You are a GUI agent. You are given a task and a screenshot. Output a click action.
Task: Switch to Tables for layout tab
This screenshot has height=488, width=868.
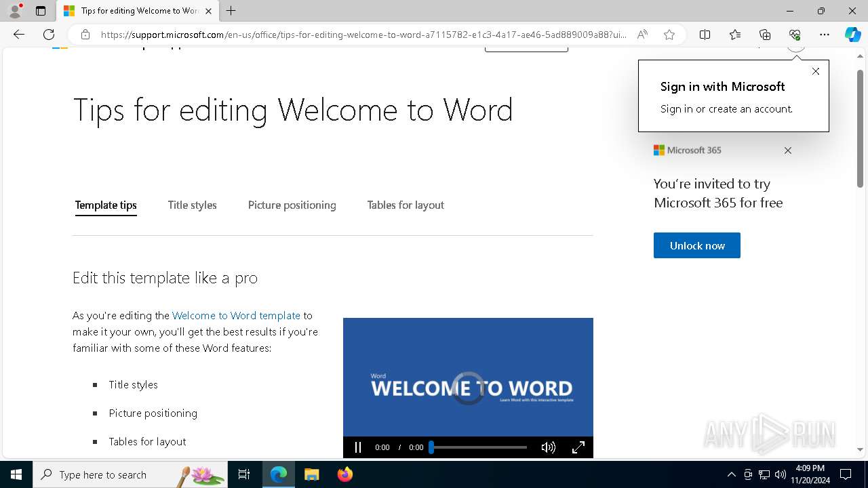click(x=406, y=205)
